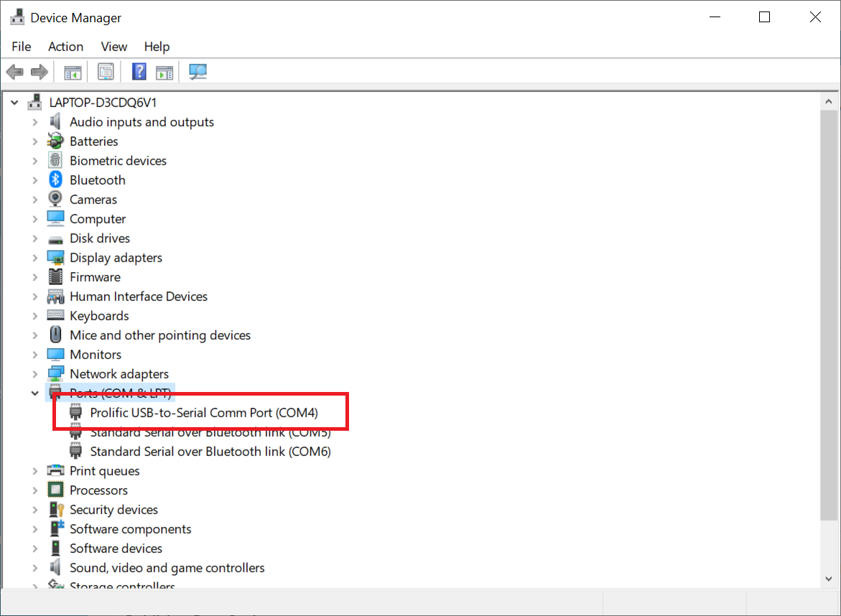This screenshot has width=841, height=616.
Task: Click the blue Help toolbar icon
Action: point(139,72)
